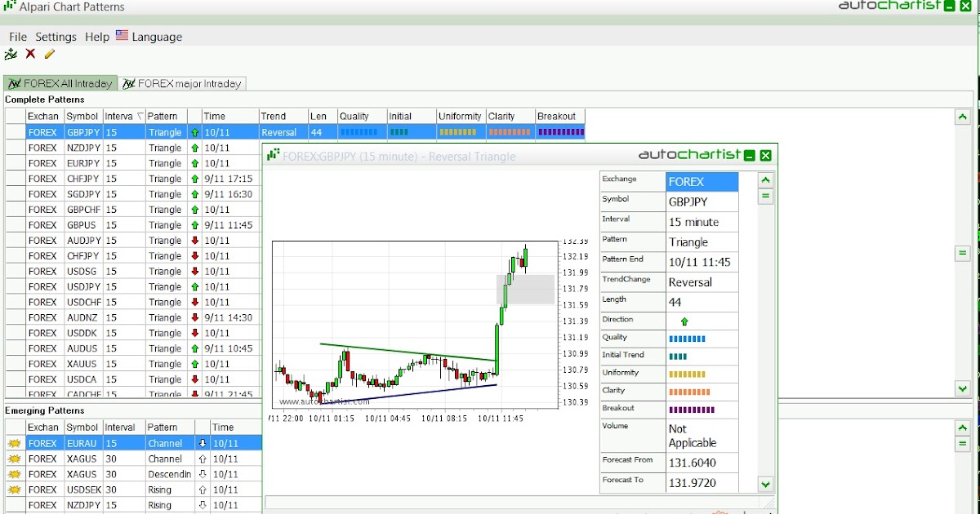Click the Exchange value FOREX in details panel
Viewport: 980px width, 514px height.
(x=702, y=182)
